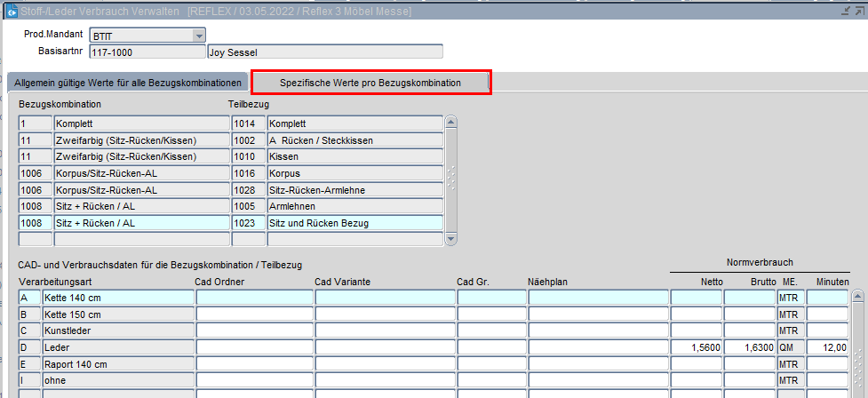Click the Brutto value 1,6300 for Leder
This screenshot has height=398, width=868.
(x=749, y=347)
